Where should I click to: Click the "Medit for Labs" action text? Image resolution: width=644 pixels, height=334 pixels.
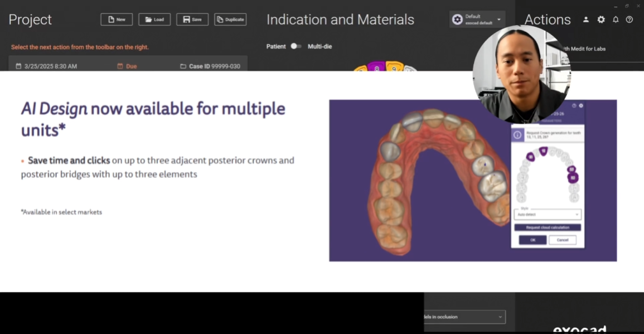tap(588, 49)
